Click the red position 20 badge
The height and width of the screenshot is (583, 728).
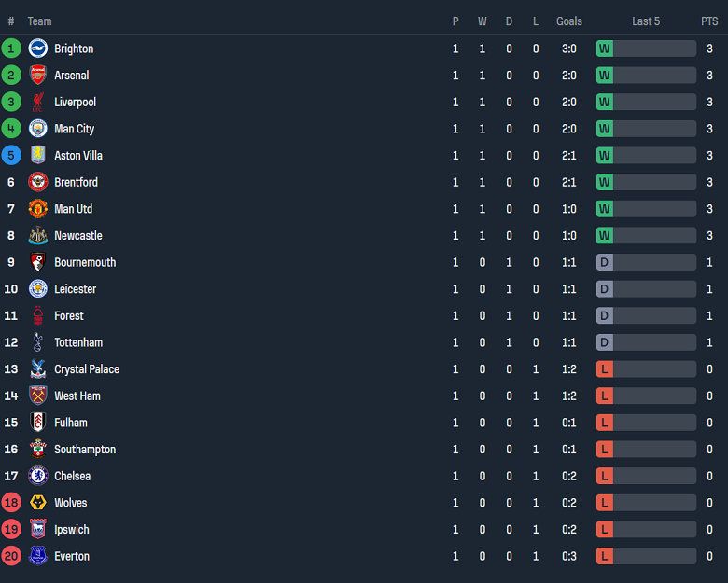(11, 556)
